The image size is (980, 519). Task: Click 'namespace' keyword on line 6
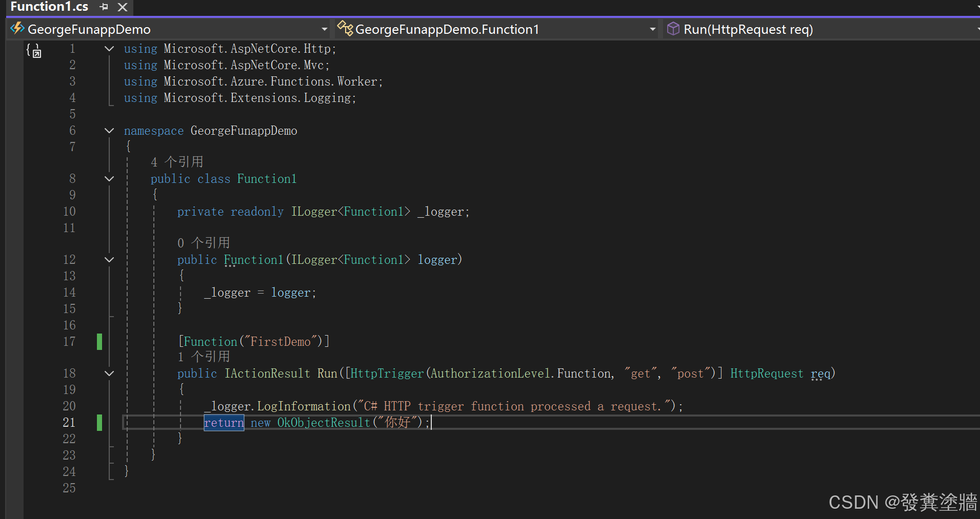(154, 131)
